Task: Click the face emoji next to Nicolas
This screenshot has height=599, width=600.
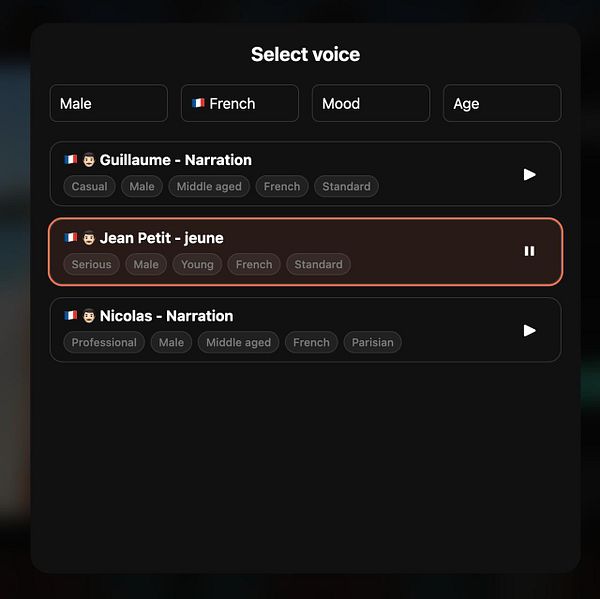Action: click(89, 316)
